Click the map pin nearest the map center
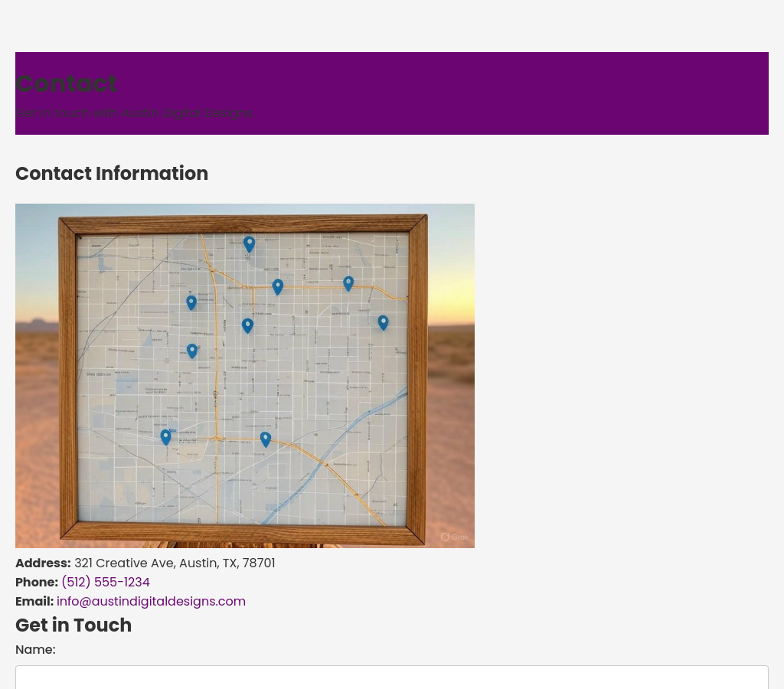 coord(247,325)
